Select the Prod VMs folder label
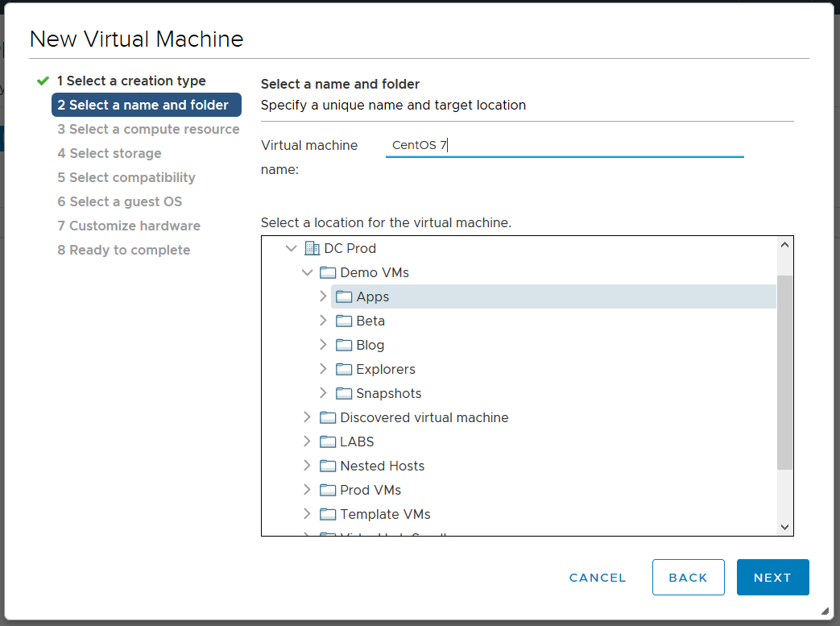840x626 pixels. click(x=370, y=489)
